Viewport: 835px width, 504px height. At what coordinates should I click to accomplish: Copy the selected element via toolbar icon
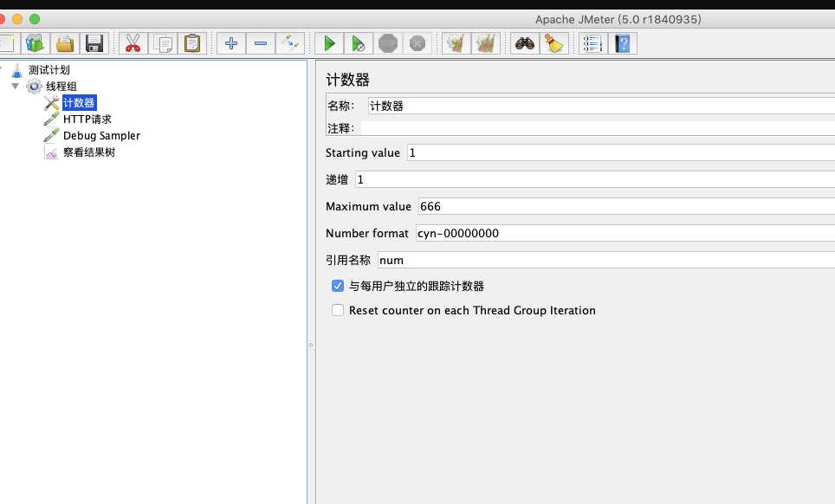163,43
